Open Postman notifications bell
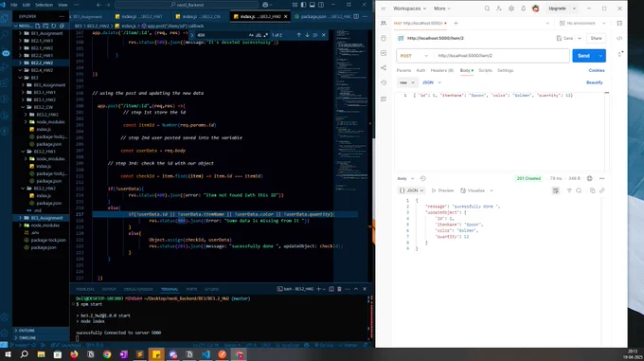Viewport: 644px width, 361px height. tap(523, 9)
